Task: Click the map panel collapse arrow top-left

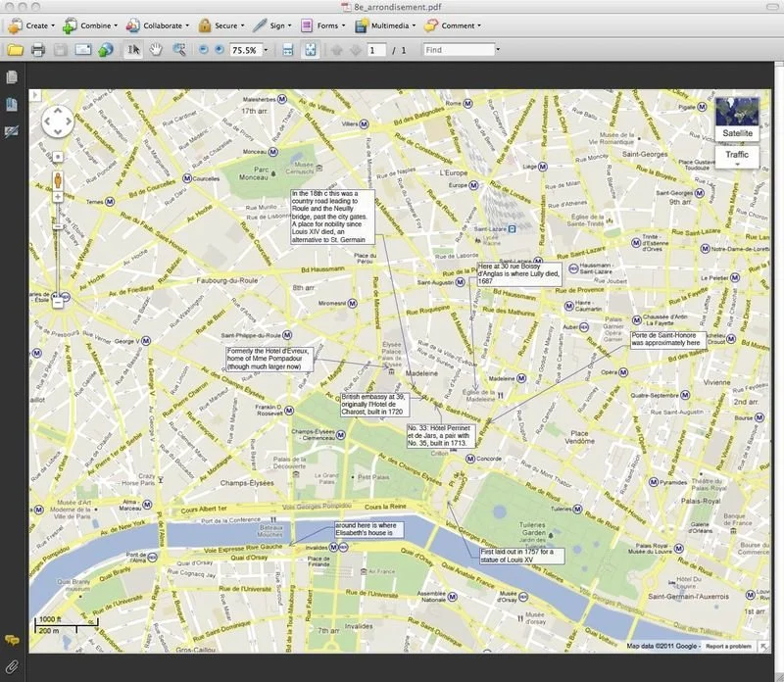Action: click(x=34, y=95)
